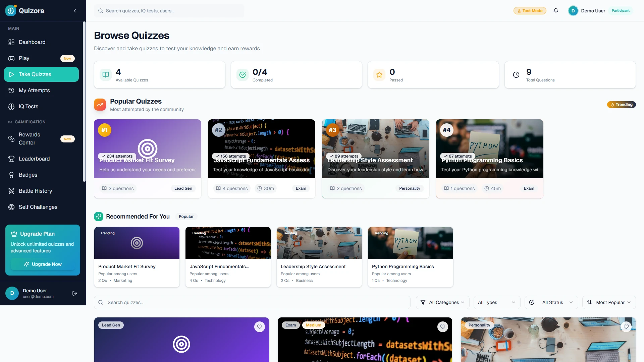Open the popular Product Market Fit Survey card
The height and width of the screenshot is (362, 644).
148,159
